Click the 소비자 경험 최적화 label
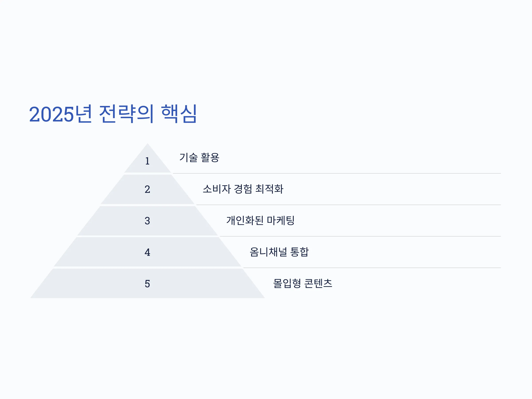The height and width of the screenshot is (399, 532). point(243,189)
